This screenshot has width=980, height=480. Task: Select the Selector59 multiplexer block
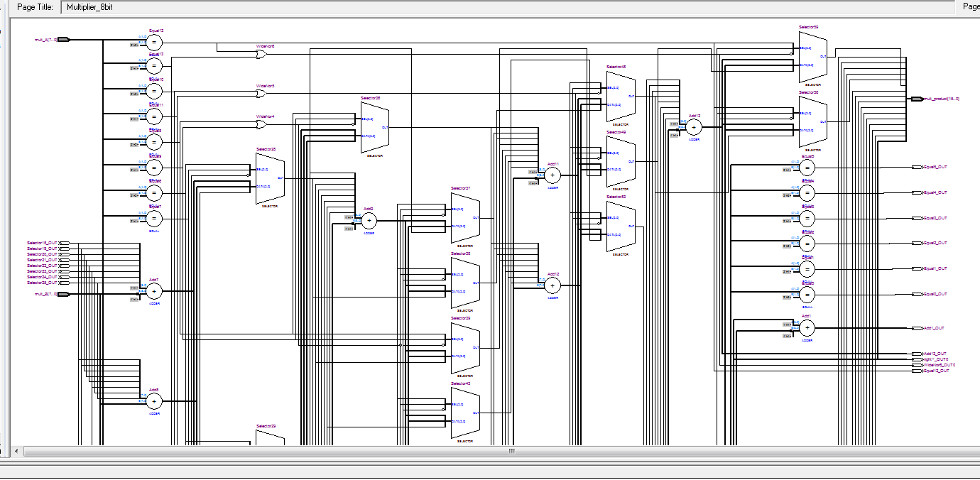[x=812, y=56]
